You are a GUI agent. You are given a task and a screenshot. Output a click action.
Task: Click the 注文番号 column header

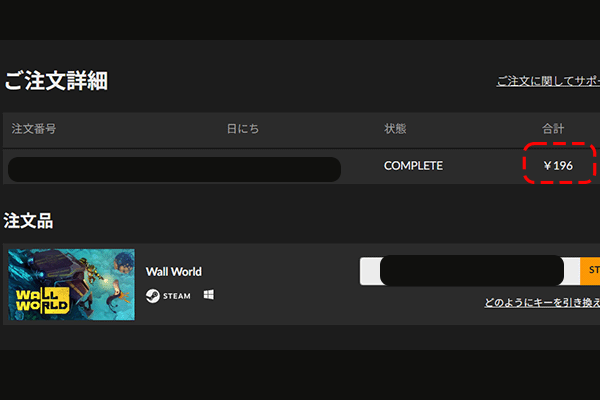tap(34, 129)
